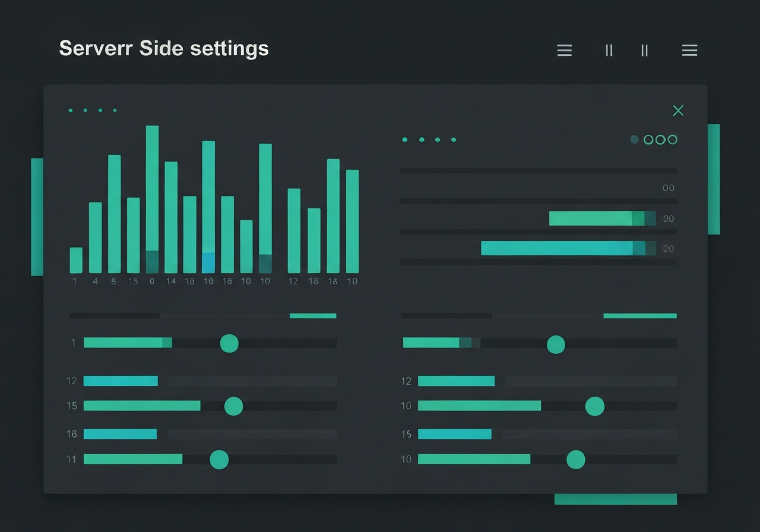This screenshot has height=532, width=760.
Task: Select the middle hollow radio circle
Action: point(660,140)
